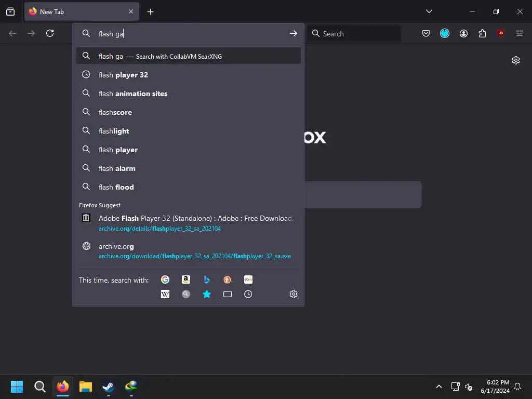Search this time with eBay
Viewport: 532px width, 399px height.
248,279
